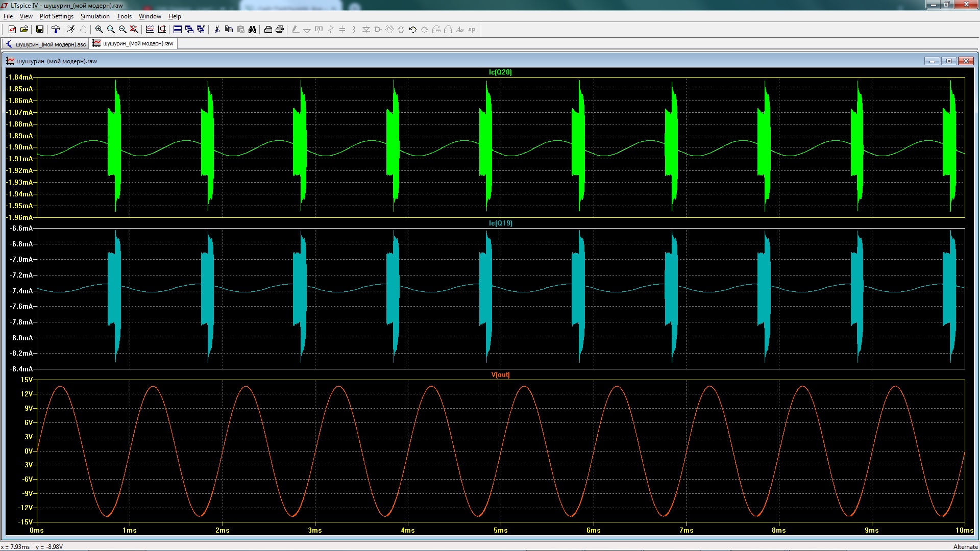Switch to the .asc schematic tab
980x551 pixels.
45,44
